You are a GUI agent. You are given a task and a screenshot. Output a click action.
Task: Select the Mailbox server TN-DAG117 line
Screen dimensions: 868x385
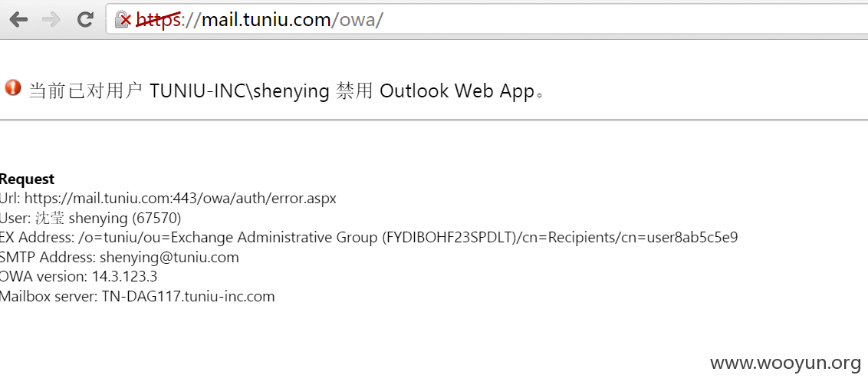137,296
